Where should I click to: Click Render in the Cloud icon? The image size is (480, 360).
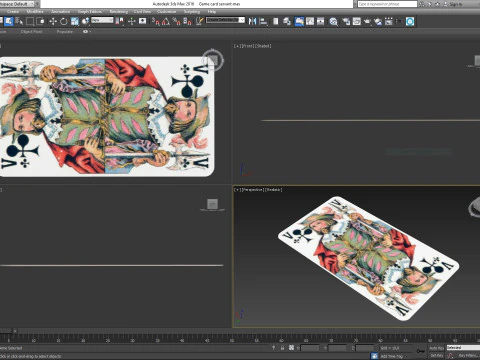[x=378, y=21]
